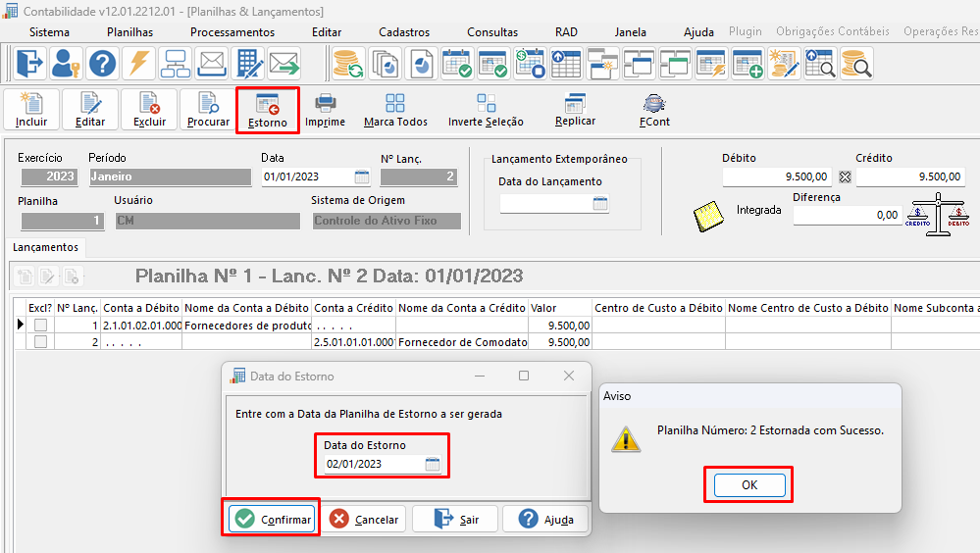Open the RAD menu
Image resolution: width=980 pixels, height=553 pixels.
tap(566, 32)
